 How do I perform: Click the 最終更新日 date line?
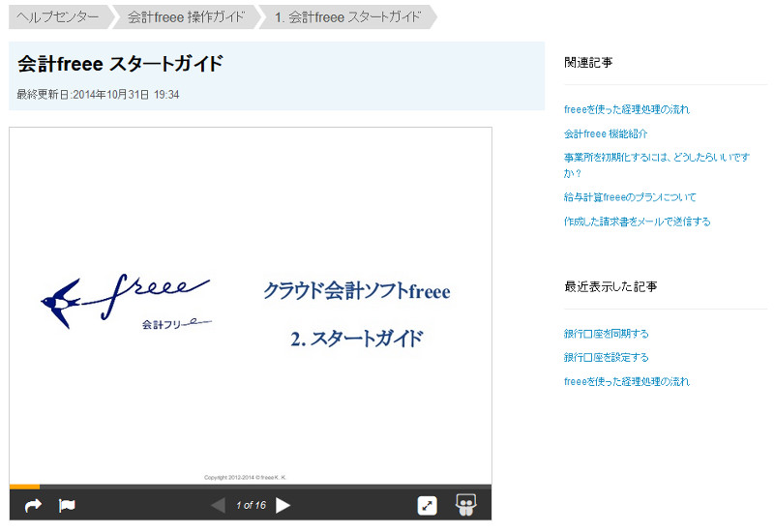point(99,94)
